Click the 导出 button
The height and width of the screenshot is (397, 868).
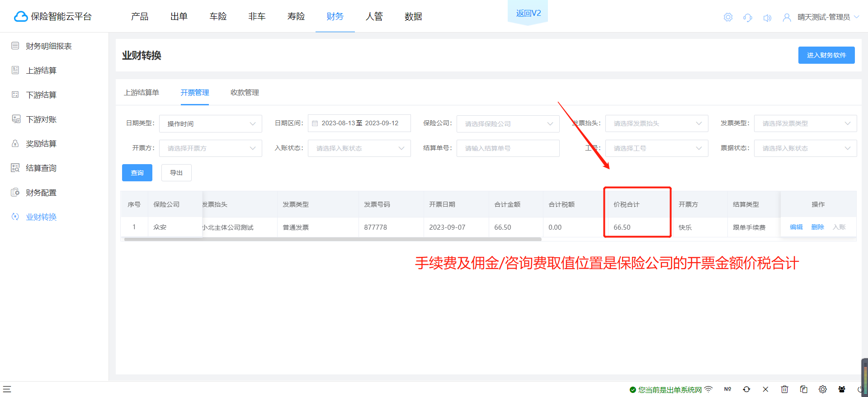pyautogui.click(x=176, y=173)
